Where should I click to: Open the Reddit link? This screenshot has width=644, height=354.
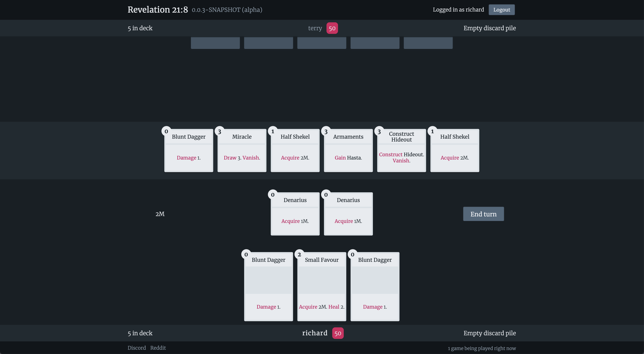[x=158, y=348]
